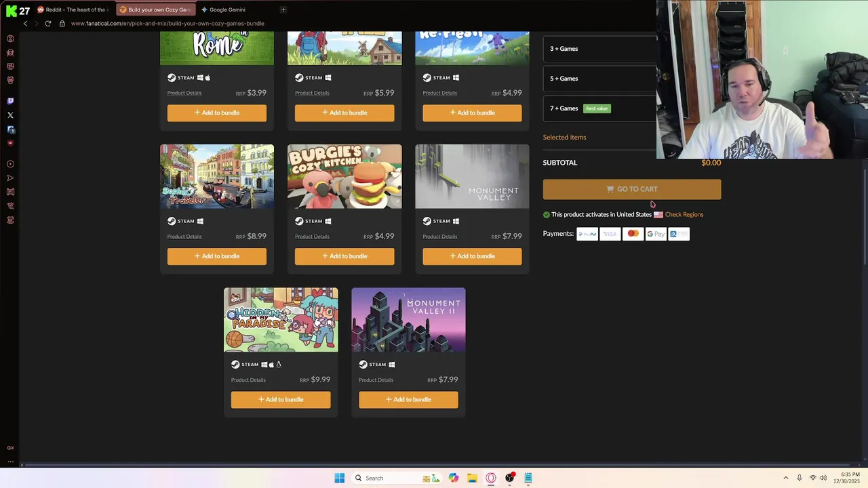Viewport: 868px width, 488px height.
Task: Reload the page with the refresh icon
Action: (48, 24)
